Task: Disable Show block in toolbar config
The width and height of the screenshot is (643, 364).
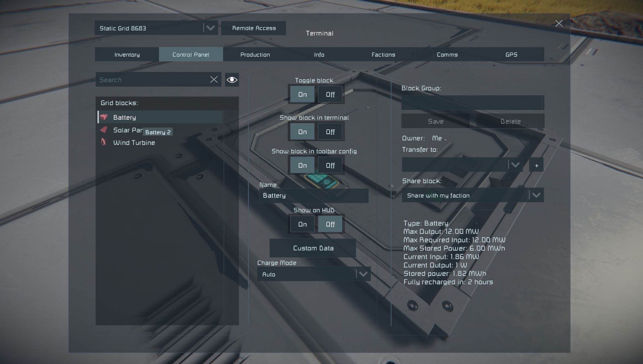Action: point(330,165)
